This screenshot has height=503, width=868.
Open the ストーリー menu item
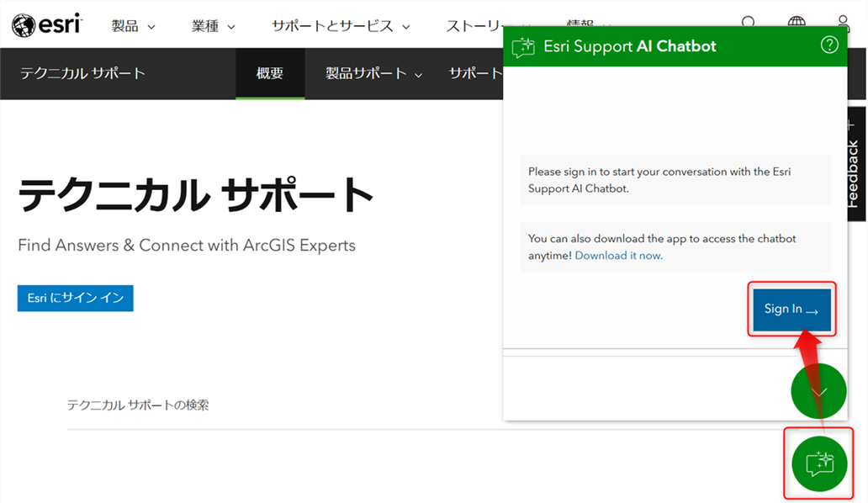click(474, 26)
